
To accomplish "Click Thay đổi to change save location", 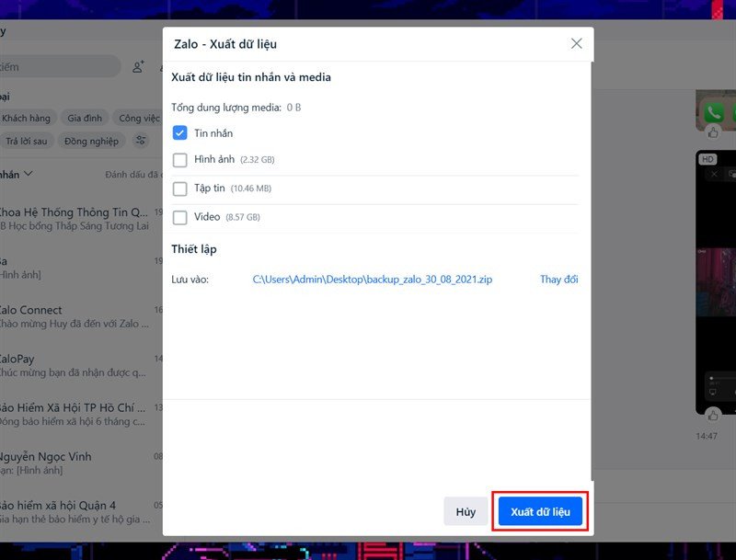I will (558, 280).
